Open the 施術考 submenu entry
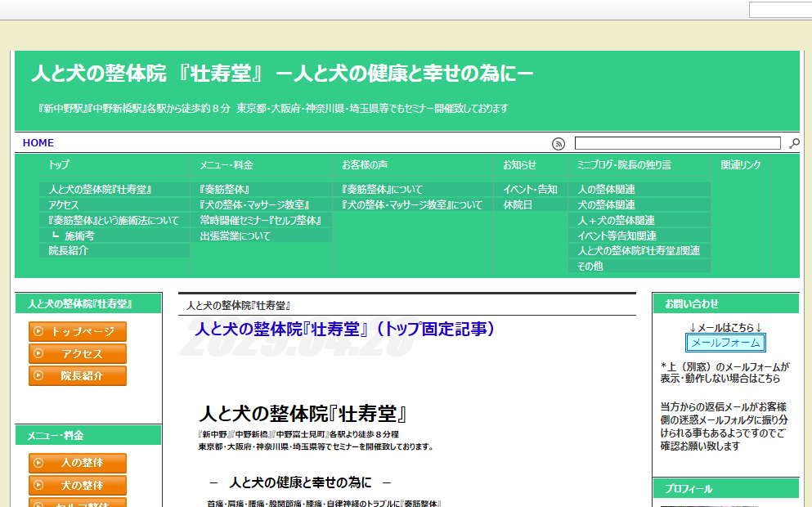The image size is (812, 507). coord(114,236)
